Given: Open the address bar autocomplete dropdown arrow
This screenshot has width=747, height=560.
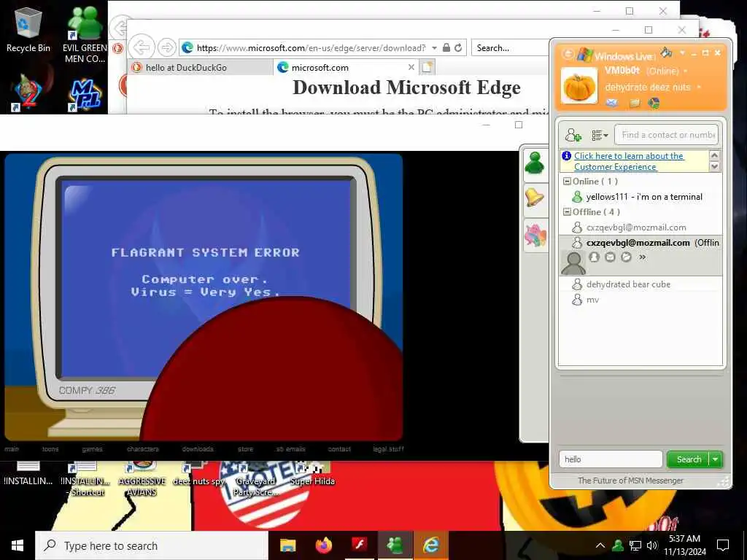Looking at the screenshot, I should (x=434, y=47).
